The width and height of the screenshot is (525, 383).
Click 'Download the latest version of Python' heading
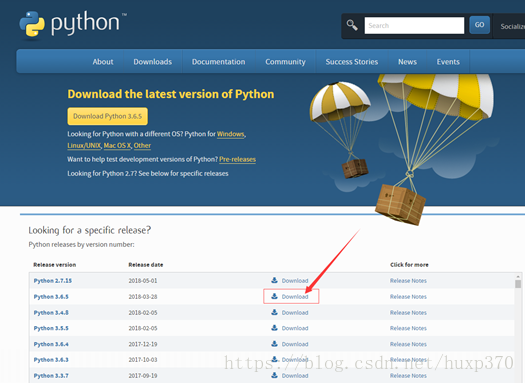(x=171, y=94)
